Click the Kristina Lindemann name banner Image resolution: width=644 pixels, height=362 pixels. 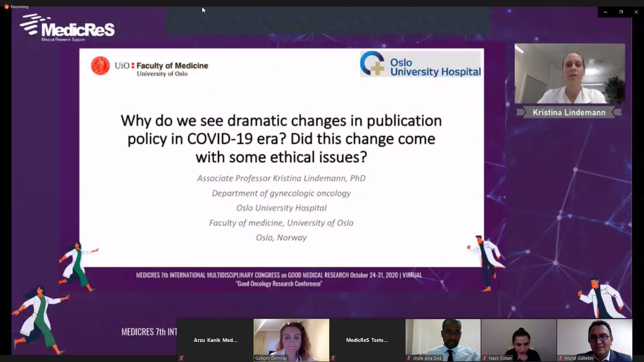point(570,113)
